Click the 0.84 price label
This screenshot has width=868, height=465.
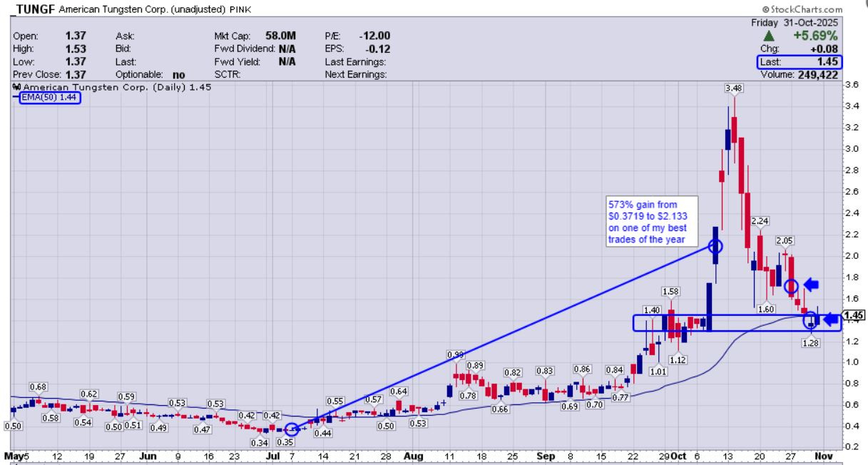click(x=615, y=370)
